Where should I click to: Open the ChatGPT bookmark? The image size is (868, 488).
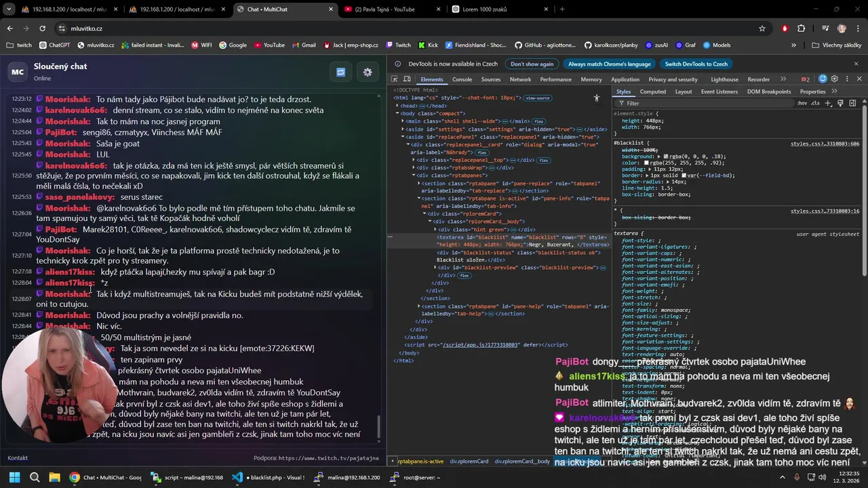[54, 45]
